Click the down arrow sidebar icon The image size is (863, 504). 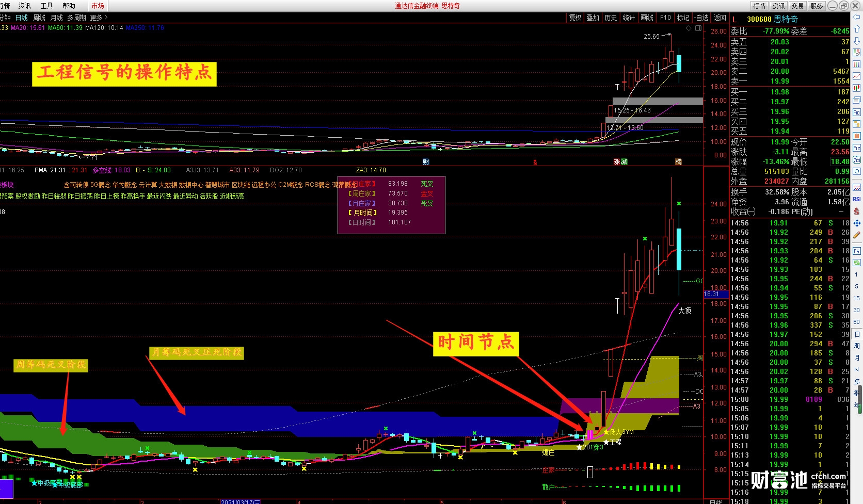tap(857, 41)
